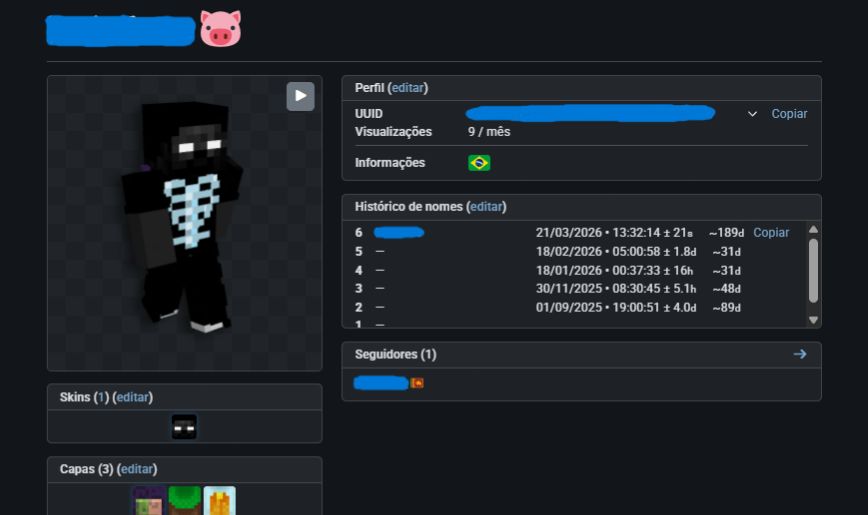Play the skin animation
This screenshot has height=515, width=868.
pyautogui.click(x=300, y=96)
